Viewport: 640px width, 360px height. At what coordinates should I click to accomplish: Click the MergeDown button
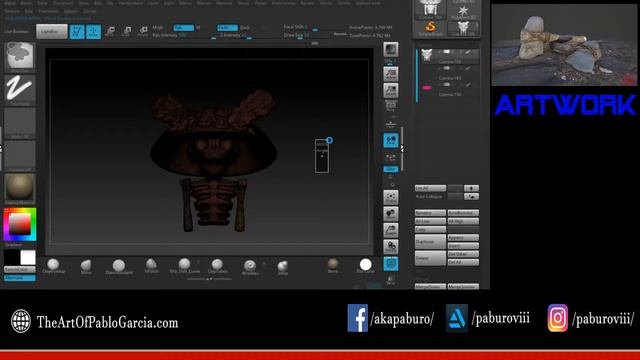pyautogui.click(x=430, y=287)
